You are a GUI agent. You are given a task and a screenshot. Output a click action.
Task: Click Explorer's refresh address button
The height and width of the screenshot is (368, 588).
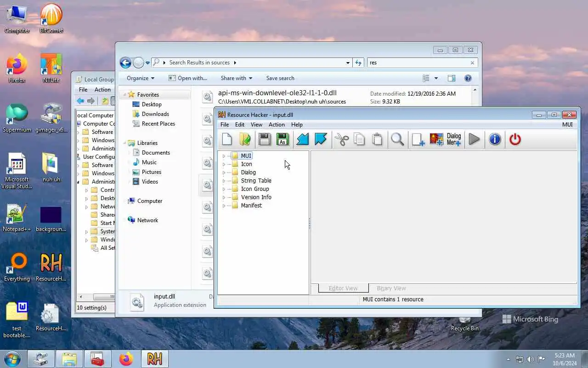click(x=359, y=63)
